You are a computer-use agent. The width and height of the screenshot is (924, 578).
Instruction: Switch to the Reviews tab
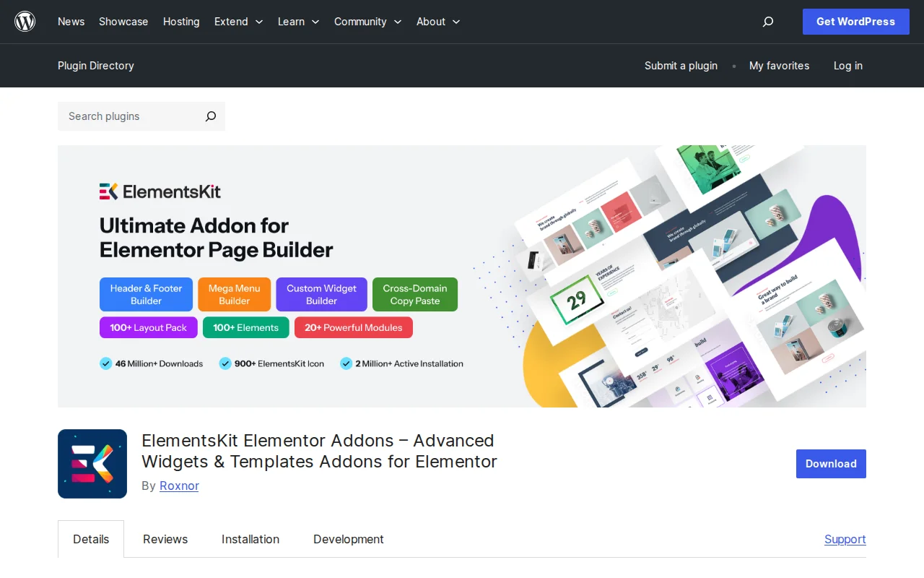point(165,539)
